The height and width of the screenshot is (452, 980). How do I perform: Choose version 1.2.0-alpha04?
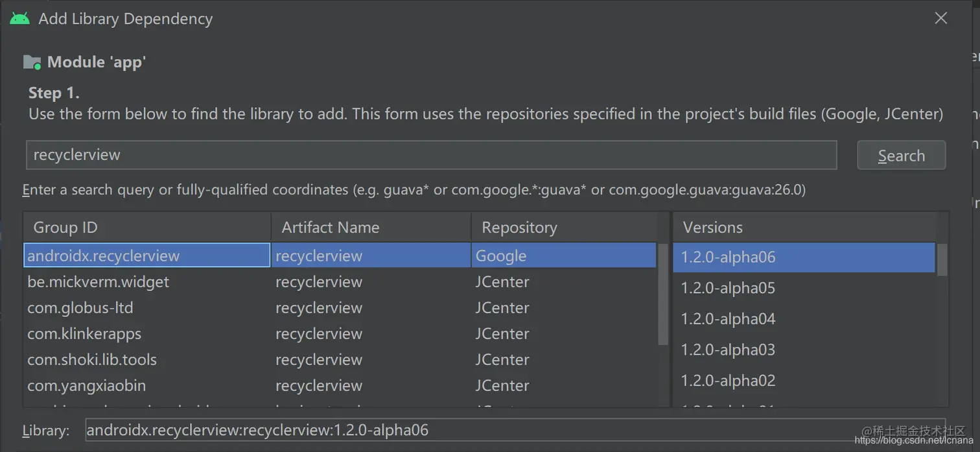[804, 319]
